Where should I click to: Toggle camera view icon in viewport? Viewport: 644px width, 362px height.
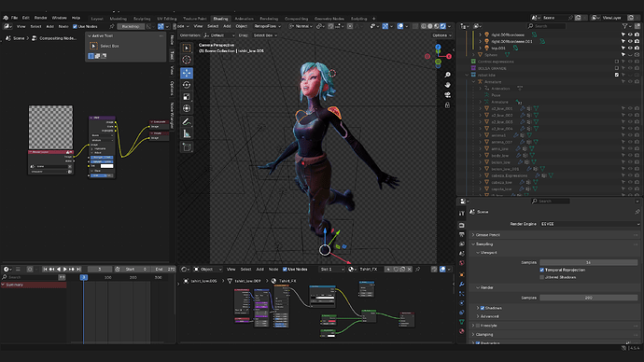[447, 95]
